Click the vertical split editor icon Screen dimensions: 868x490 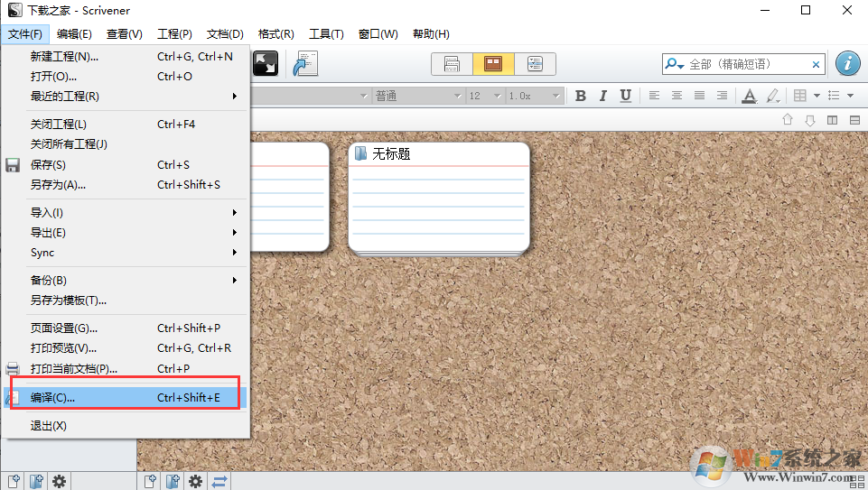point(832,120)
